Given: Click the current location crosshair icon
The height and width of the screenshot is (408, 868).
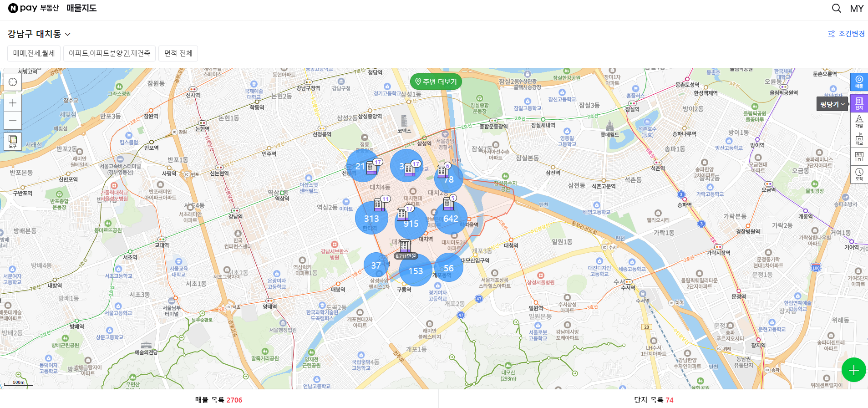Looking at the screenshot, I should coord(13,82).
